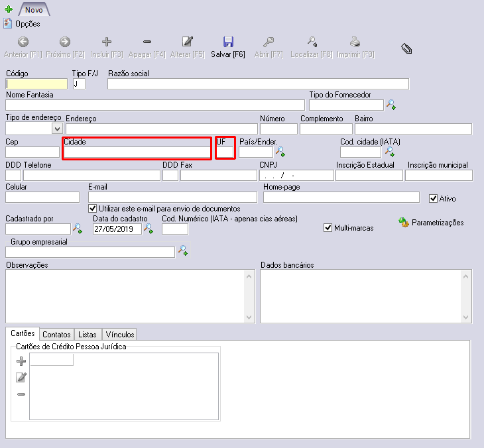
Task: Click the Data do cadastro date field
Action: point(117,229)
